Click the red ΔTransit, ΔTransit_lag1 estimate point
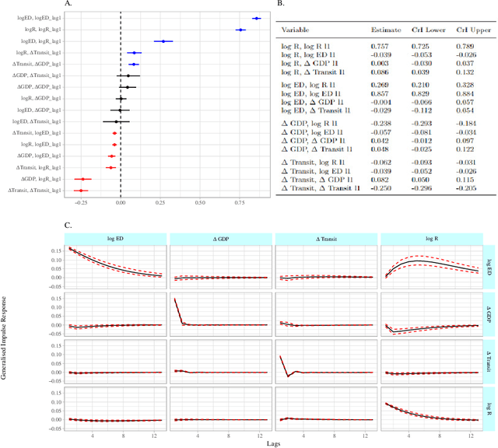Image resolution: width=498 pixels, height=448 pixels. tap(80, 190)
